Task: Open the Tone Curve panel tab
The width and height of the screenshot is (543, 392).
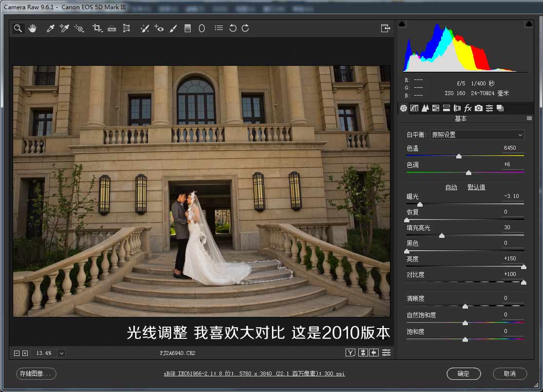Action: tap(414, 108)
